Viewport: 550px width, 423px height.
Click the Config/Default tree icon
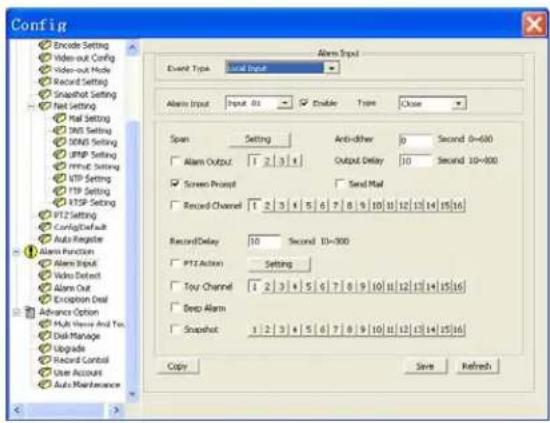click(45, 227)
